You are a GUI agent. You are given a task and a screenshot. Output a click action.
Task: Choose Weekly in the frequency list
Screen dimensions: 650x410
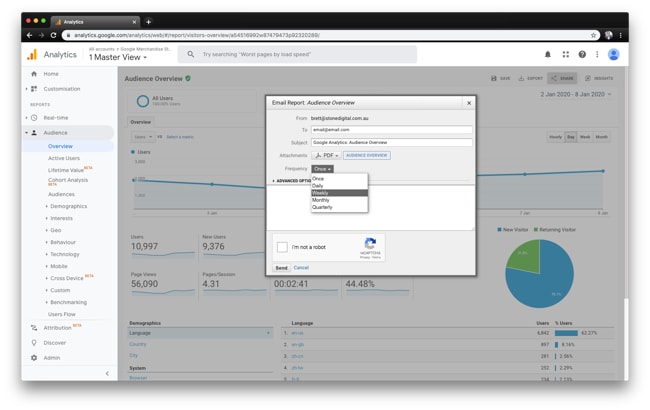click(x=339, y=193)
